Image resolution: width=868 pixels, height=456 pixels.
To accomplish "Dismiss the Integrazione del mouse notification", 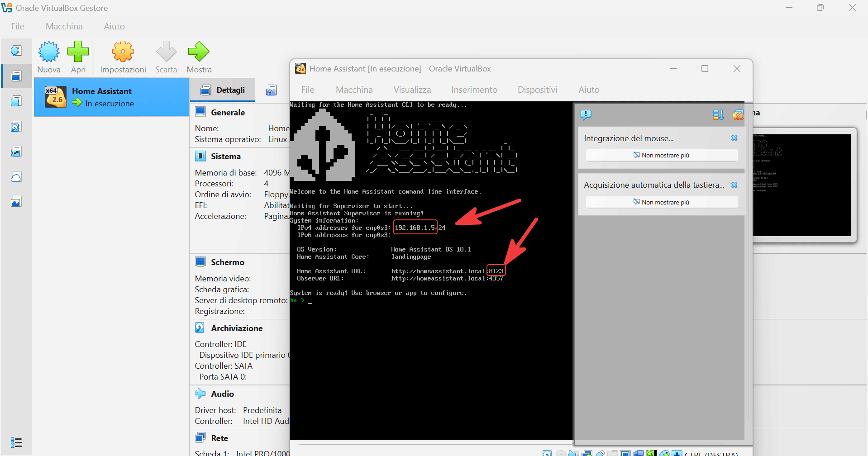I will tap(734, 138).
